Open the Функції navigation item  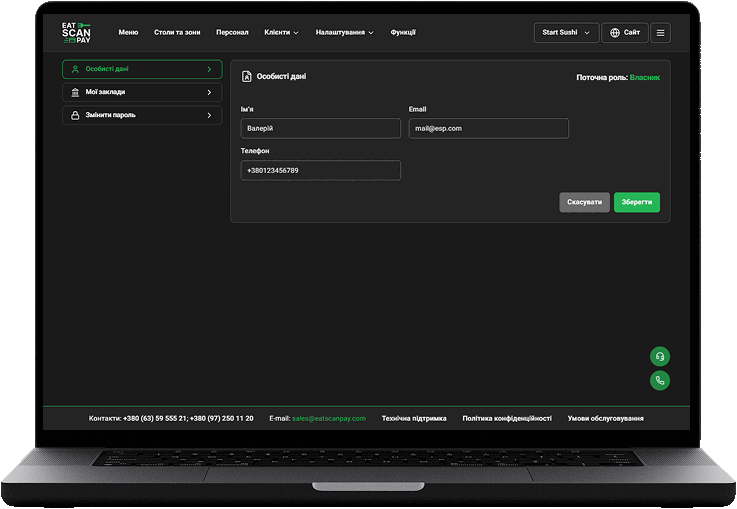[403, 32]
